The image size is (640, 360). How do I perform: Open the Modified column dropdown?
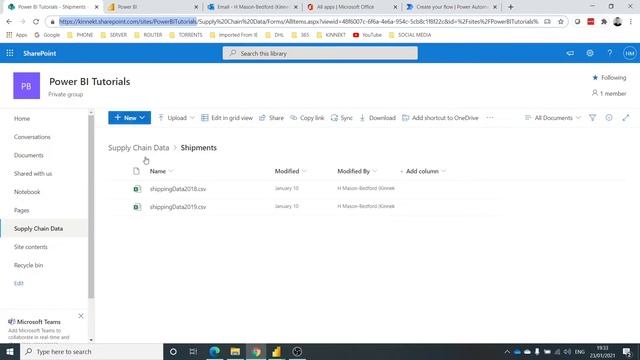[x=304, y=171]
